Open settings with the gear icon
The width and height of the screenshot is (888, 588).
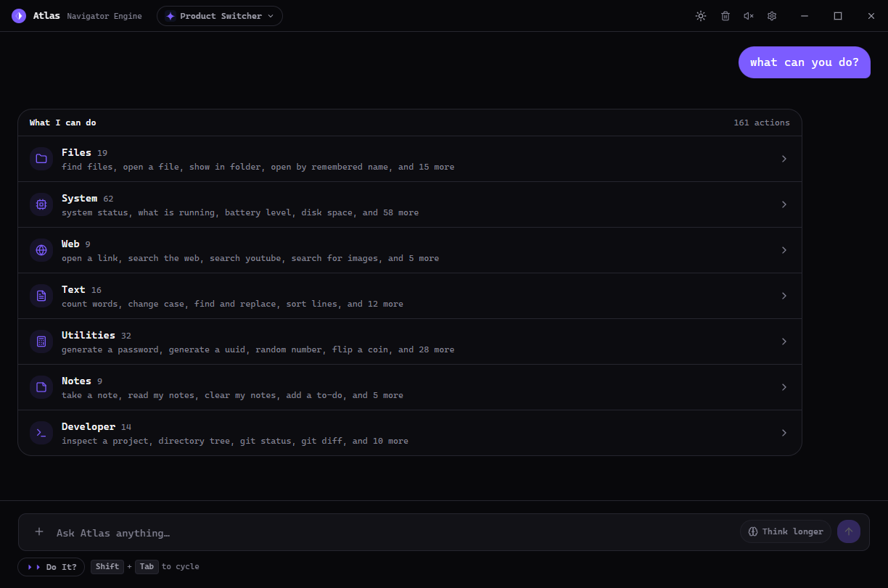[x=772, y=16]
